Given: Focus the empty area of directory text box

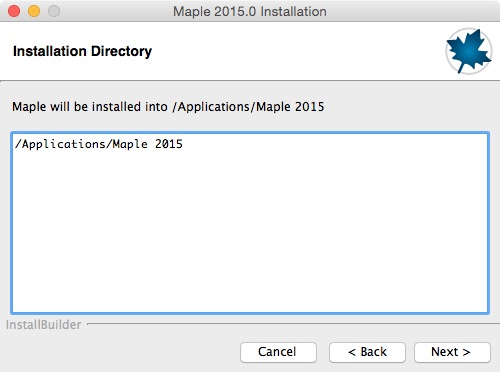Looking at the screenshot, I should 250,233.
